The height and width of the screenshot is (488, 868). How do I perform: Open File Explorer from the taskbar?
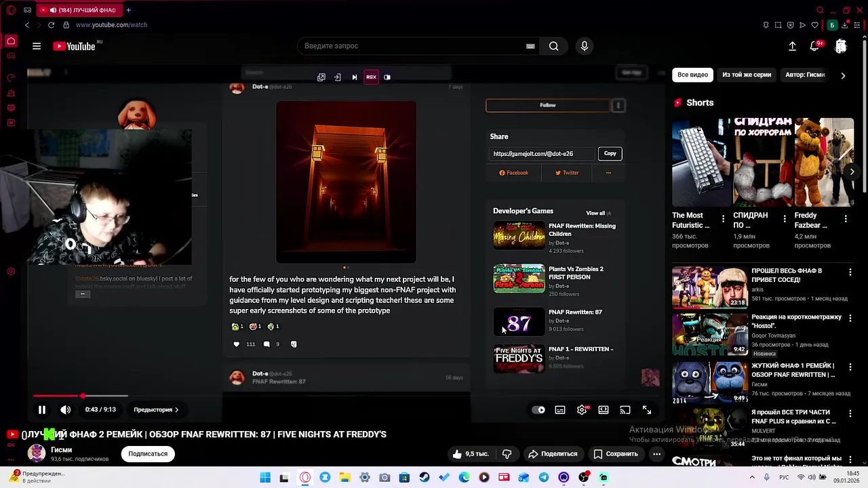coord(344,478)
